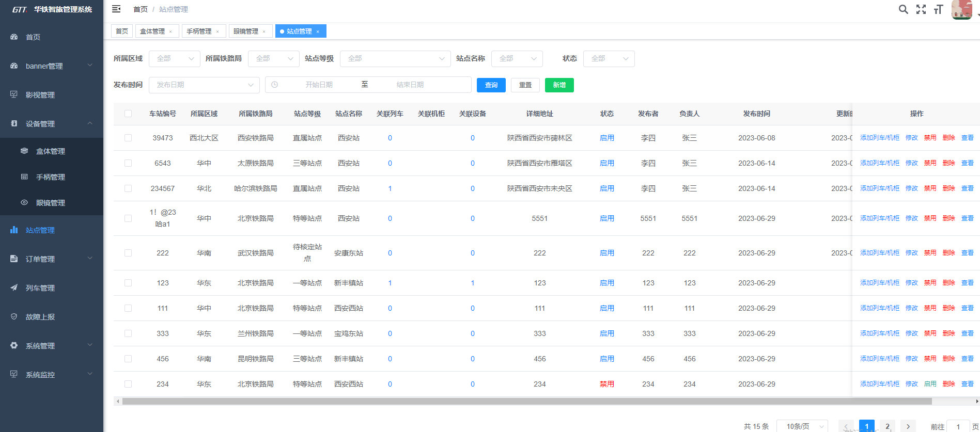Open the 10条/页 page size dropdown
This screenshot has width=980, height=432.
pos(802,426)
